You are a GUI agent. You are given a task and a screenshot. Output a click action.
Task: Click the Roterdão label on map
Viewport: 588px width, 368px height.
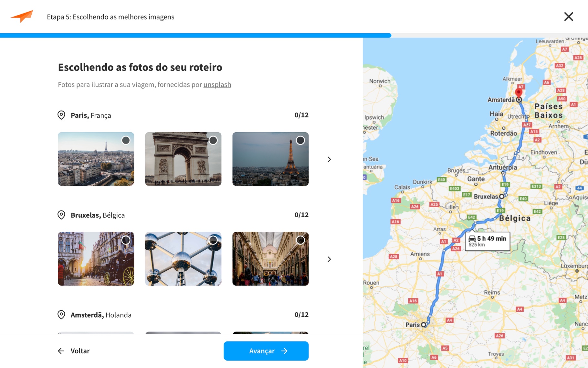point(503,133)
